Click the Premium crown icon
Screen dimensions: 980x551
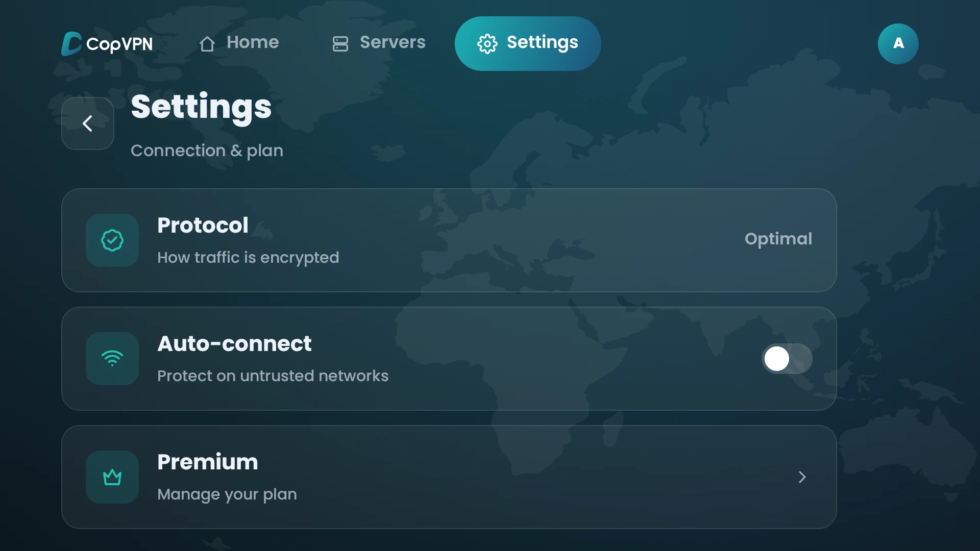[x=112, y=477]
